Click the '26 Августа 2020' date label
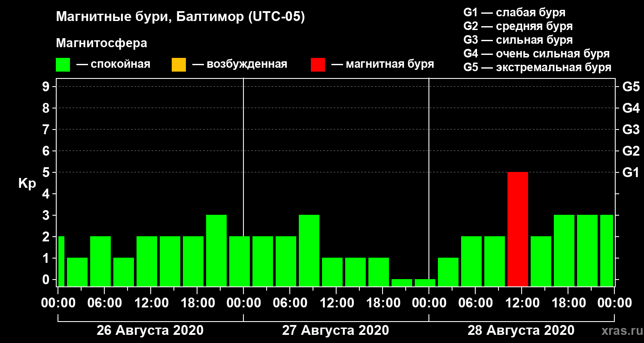 coord(150,331)
